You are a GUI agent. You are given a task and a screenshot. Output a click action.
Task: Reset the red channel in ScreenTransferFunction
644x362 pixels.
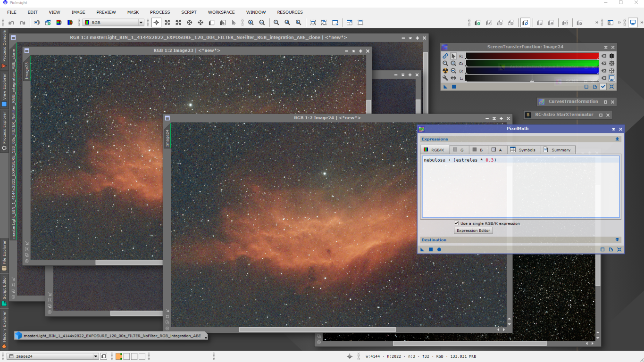click(x=604, y=56)
